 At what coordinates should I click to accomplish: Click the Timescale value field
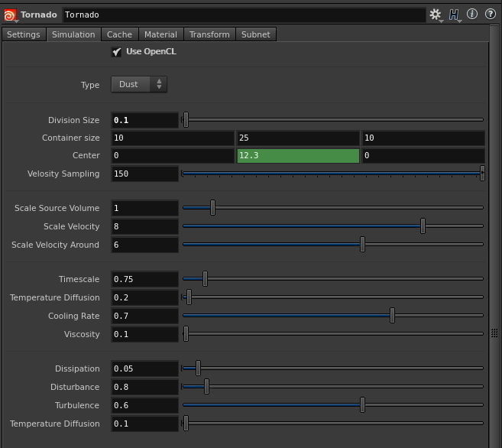[145, 279]
